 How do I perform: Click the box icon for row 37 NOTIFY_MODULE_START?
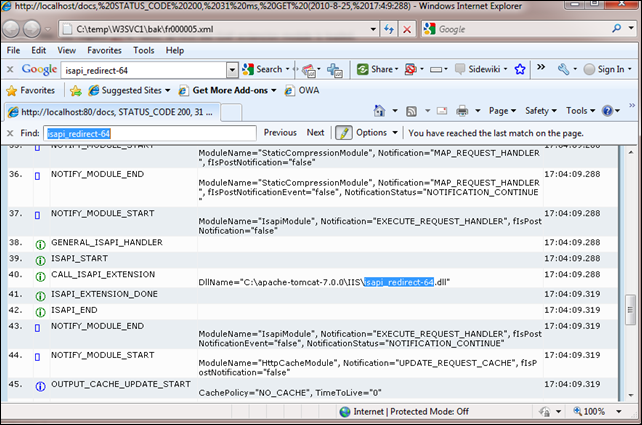point(37,215)
